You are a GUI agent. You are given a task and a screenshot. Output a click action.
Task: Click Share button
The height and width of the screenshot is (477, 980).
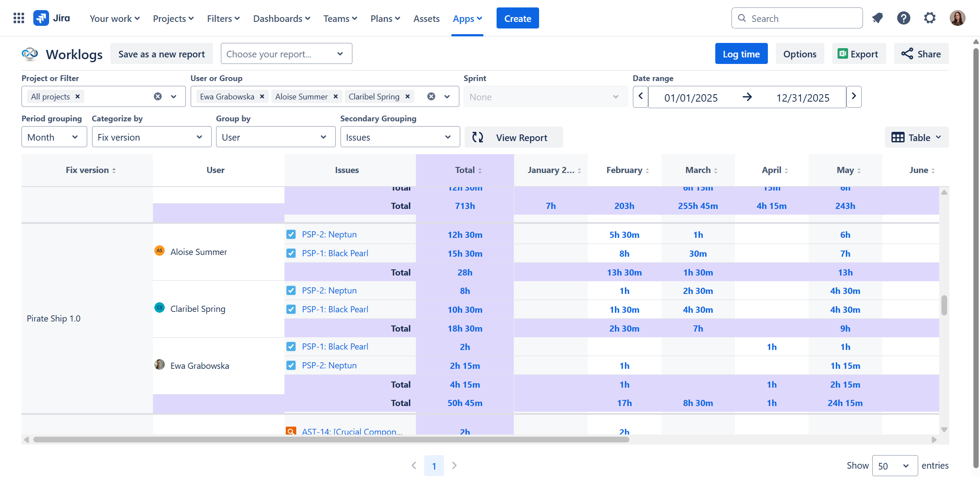[921, 54]
